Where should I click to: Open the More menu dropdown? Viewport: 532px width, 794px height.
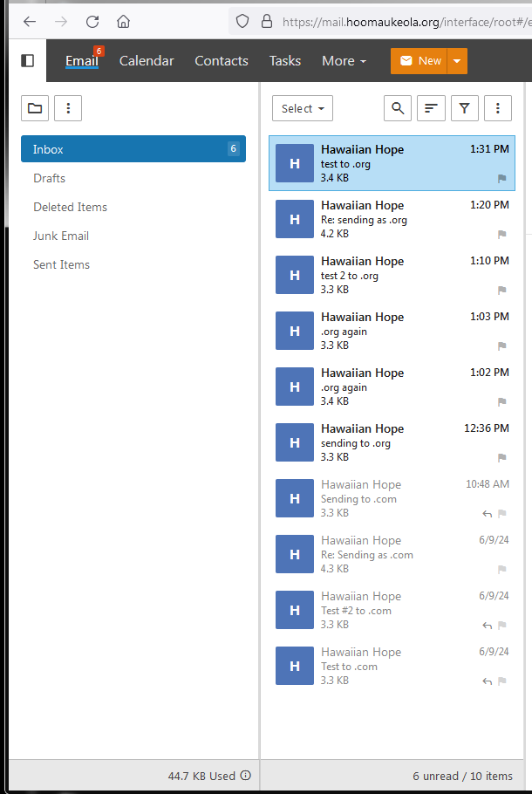pos(344,61)
